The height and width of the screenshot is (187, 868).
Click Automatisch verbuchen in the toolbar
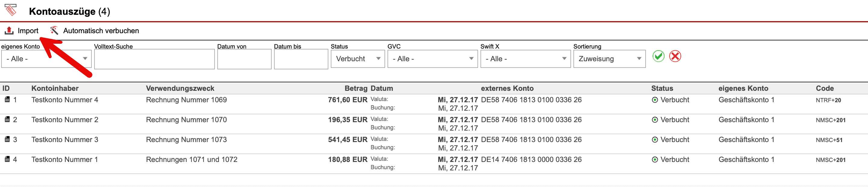[101, 31]
